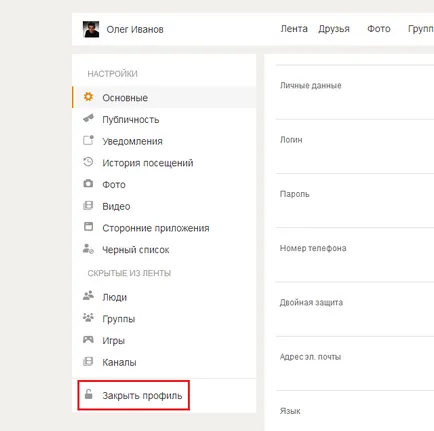Screen dimensions: 434x431
Task: Click the padlock icon for Закрыть профиль
Action: 88,394
